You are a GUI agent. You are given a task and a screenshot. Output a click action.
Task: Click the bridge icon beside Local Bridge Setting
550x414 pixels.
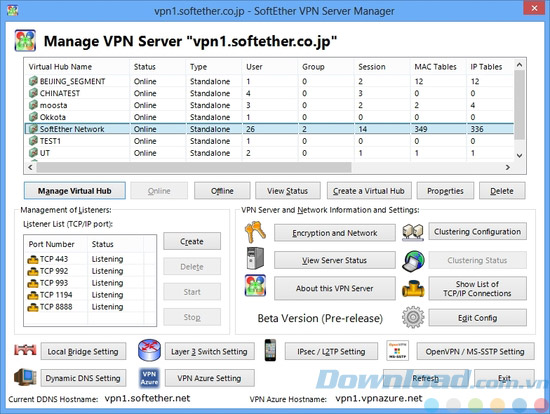25,350
